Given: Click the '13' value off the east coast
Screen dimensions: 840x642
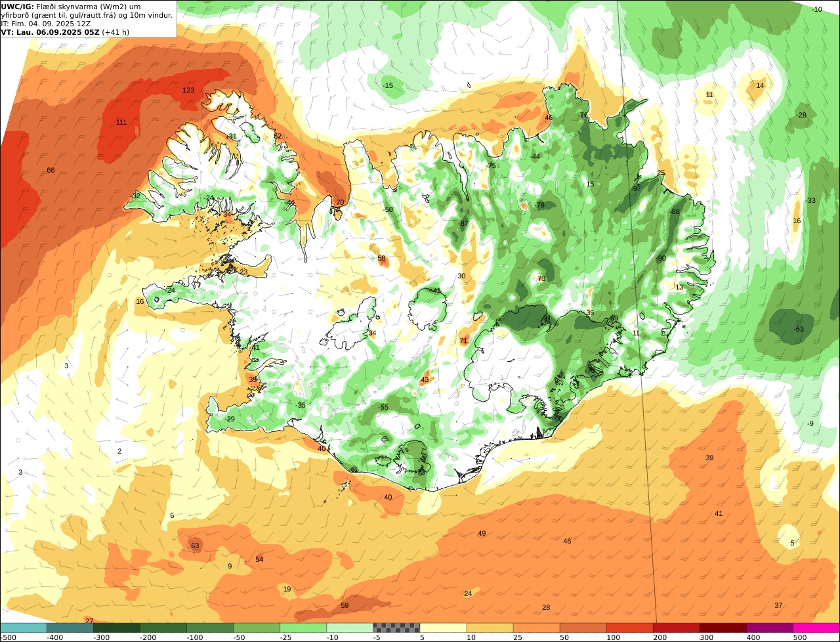Looking at the screenshot, I should coord(679,287).
